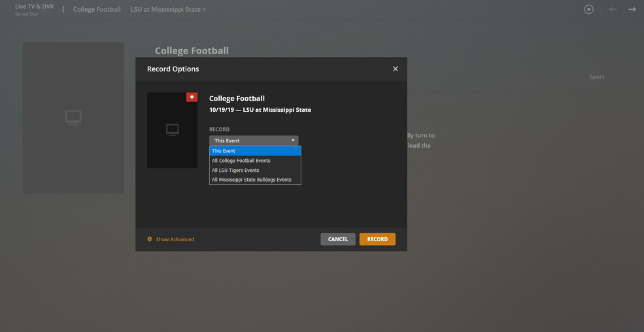This screenshot has height=332, width=644.
Task: Click the Record Options dialog title
Action: pyautogui.click(x=173, y=69)
